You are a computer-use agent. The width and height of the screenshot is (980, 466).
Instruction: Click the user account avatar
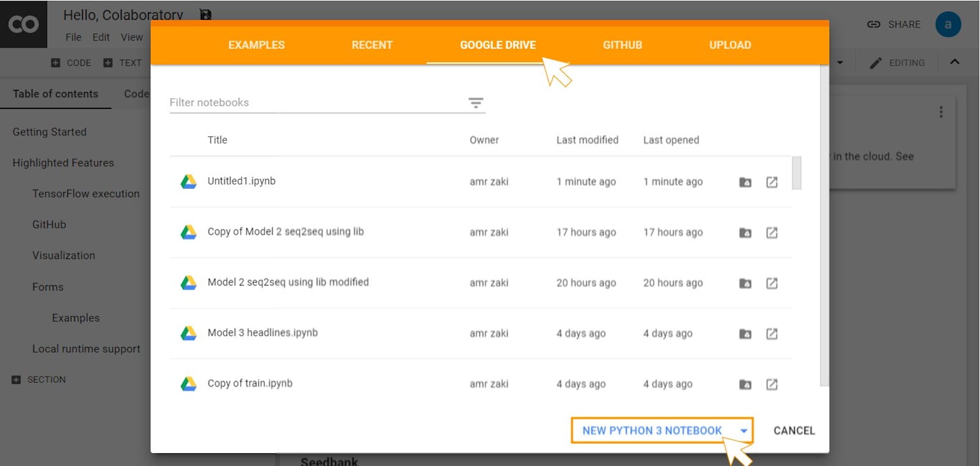click(948, 25)
